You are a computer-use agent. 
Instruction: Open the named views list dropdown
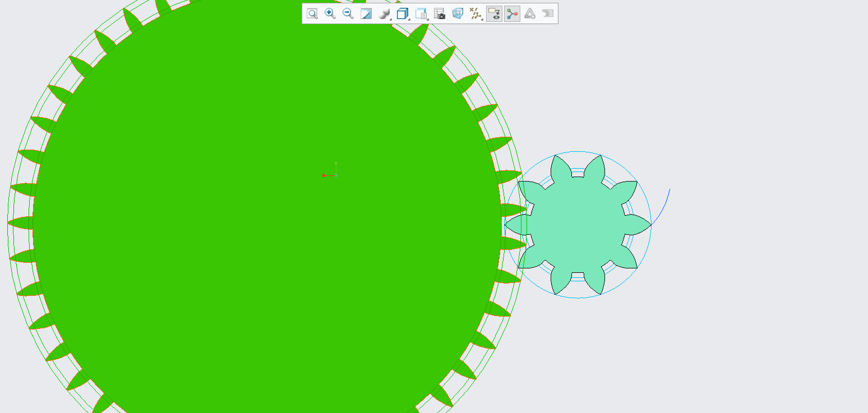[421, 13]
